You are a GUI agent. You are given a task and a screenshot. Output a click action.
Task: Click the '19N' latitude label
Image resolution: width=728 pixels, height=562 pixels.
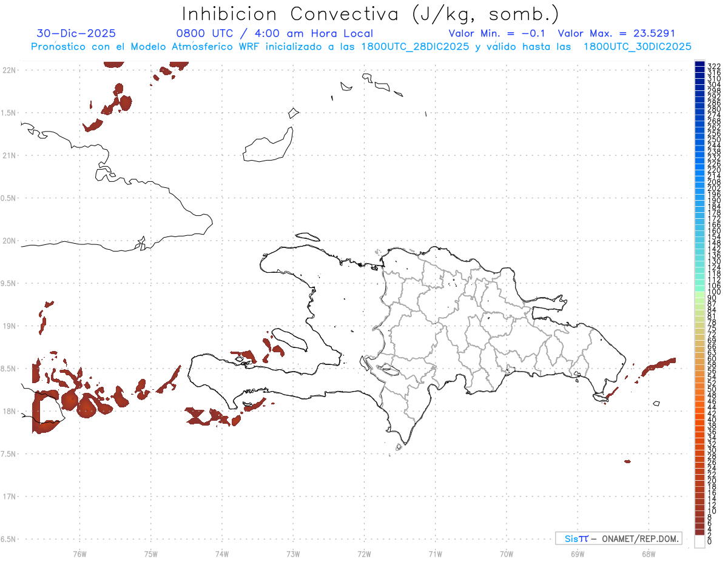click(8, 326)
